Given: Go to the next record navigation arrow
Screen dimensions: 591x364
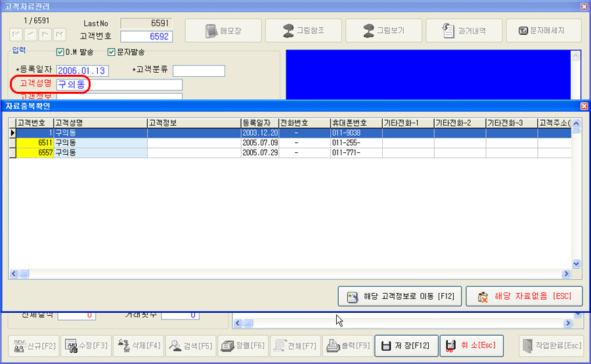Looking at the screenshot, I should 45,34.
